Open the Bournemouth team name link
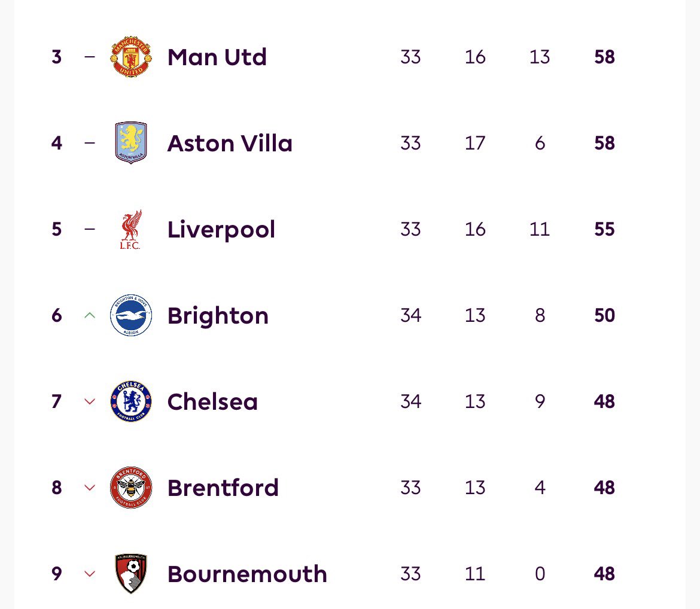Viewport: 700px width, 609px height. point(247,574)
